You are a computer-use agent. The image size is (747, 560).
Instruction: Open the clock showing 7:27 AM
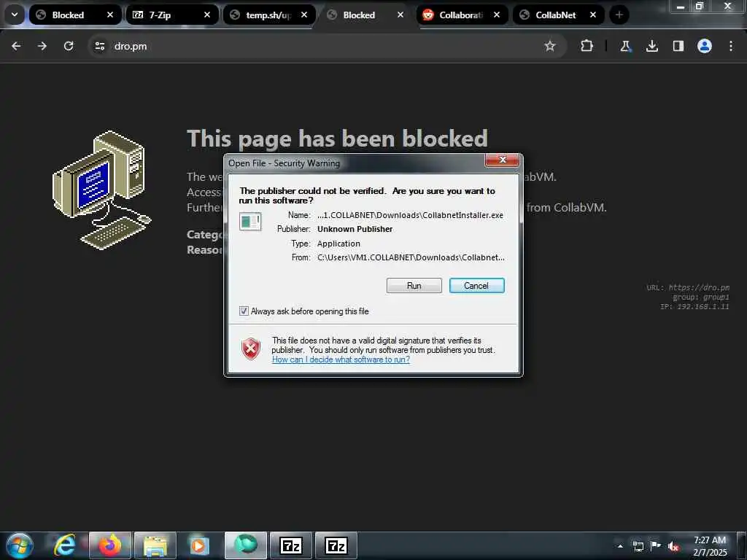[710, 546]
